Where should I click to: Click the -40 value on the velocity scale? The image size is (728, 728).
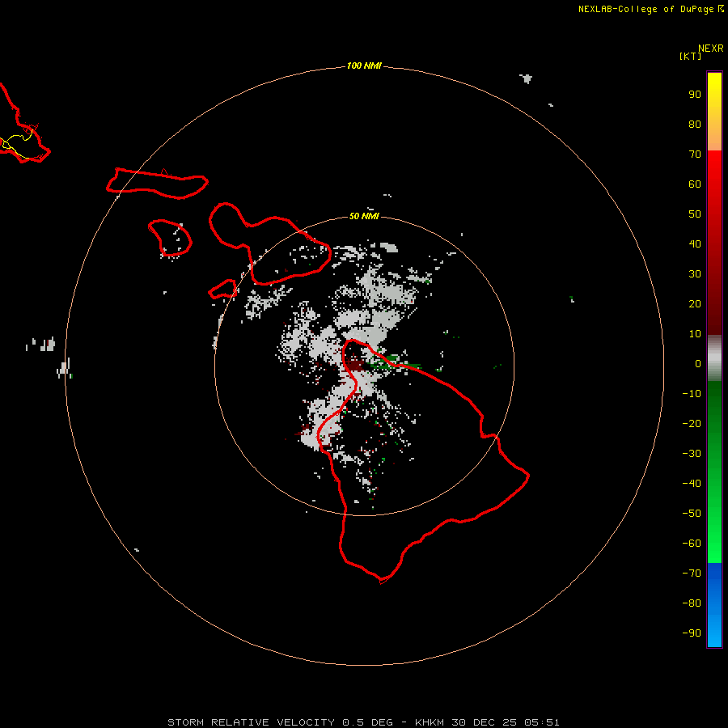pyautogui.click(x=692, y=484)
